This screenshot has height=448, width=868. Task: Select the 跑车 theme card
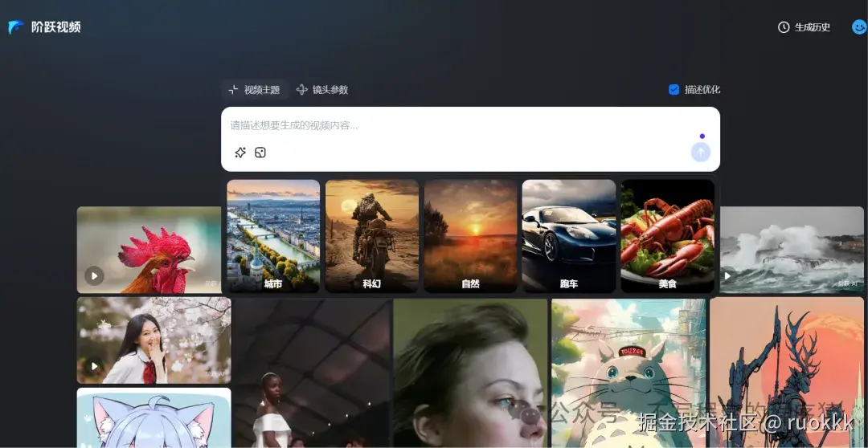(569, 236)
